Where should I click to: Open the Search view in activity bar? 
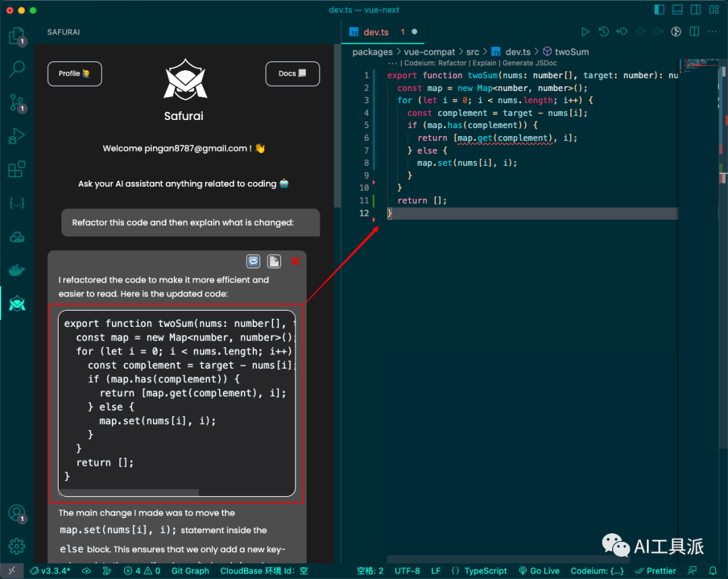coord(17,69)
